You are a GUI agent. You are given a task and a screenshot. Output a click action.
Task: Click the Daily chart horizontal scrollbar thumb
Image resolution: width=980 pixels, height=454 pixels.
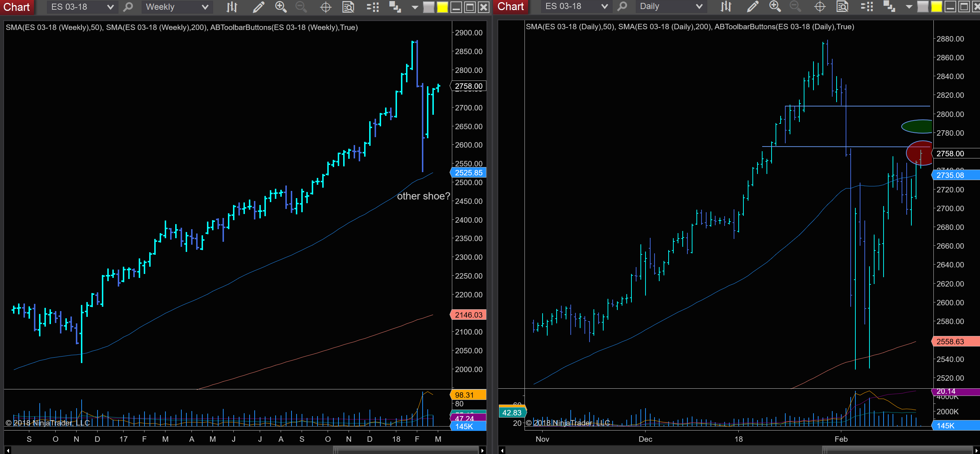pos(897,451)
